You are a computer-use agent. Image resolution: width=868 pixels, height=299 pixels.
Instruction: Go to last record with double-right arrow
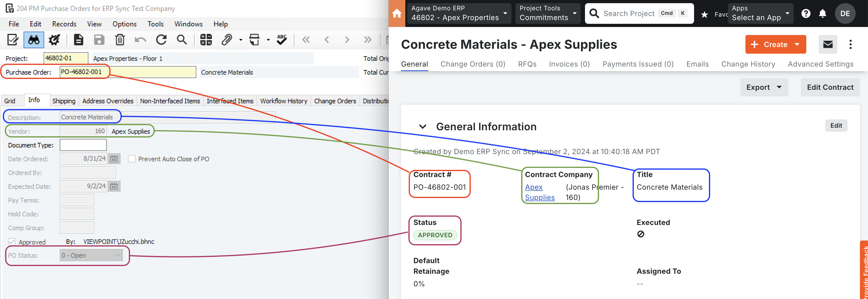coord(368,40)
